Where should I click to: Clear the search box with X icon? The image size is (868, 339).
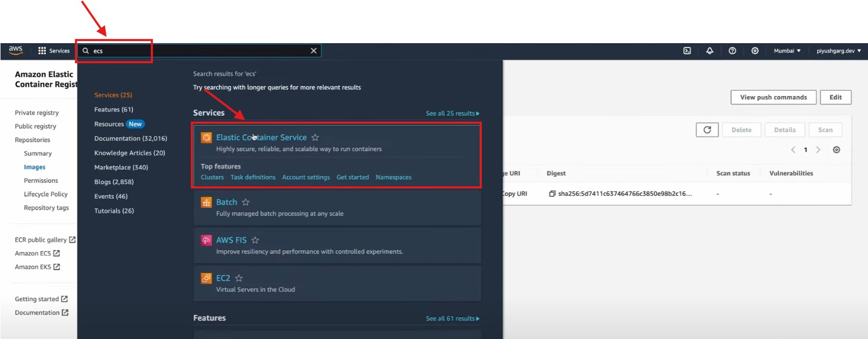coord(314,51)
